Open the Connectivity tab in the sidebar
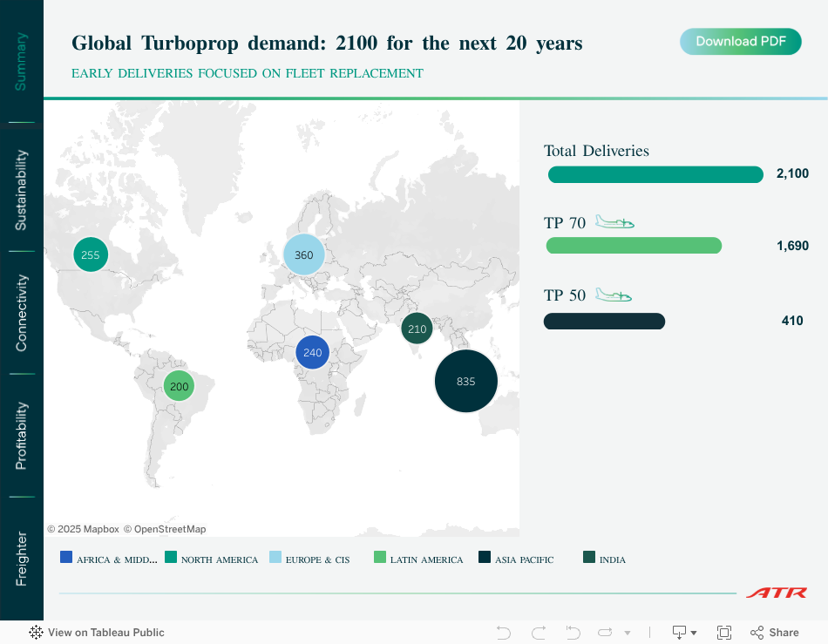The height and width of the screenshot is (644, 828). tap(21, 313)
